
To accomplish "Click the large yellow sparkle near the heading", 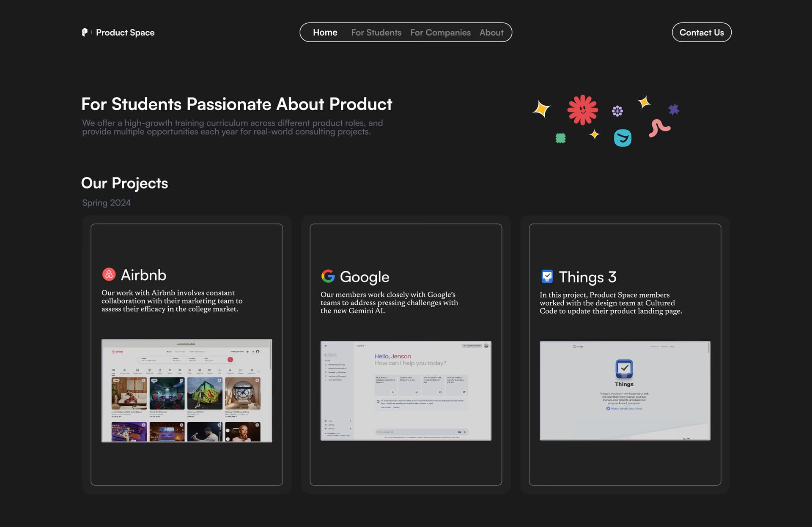I will (541, 109).
